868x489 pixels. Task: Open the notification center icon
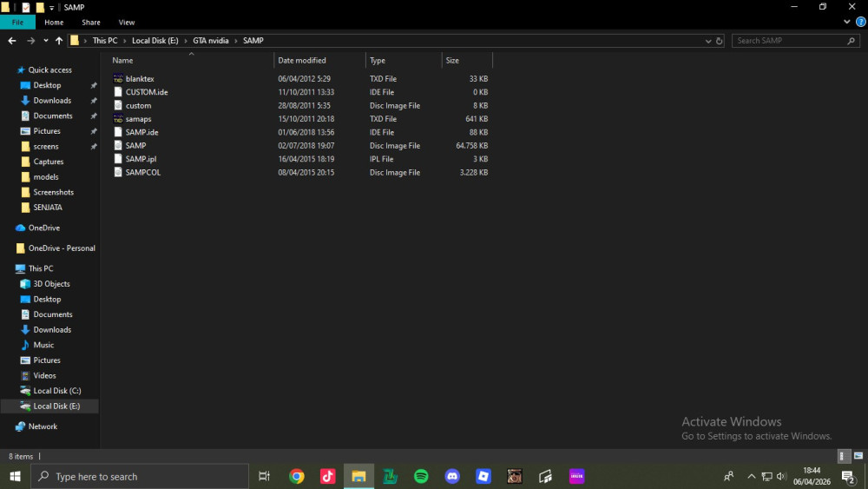click(x=849, y=476)
